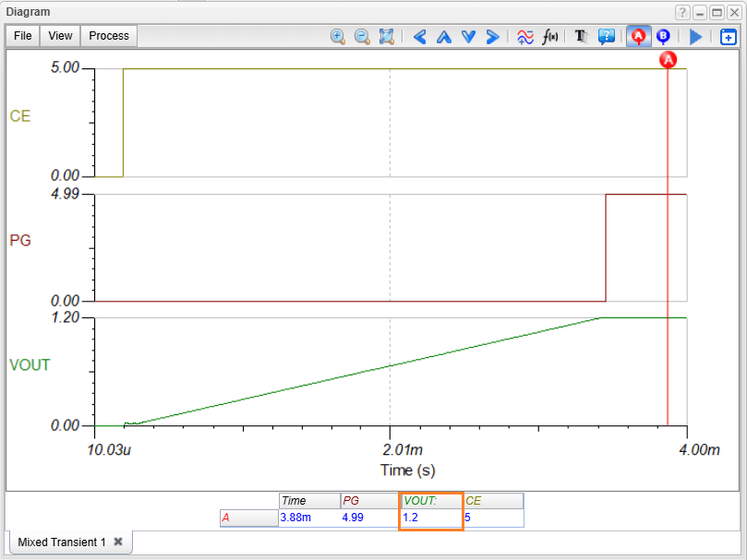Pan the diagram left with arrow icon
This screenshot has width=747, height=560.
(419, 37)
